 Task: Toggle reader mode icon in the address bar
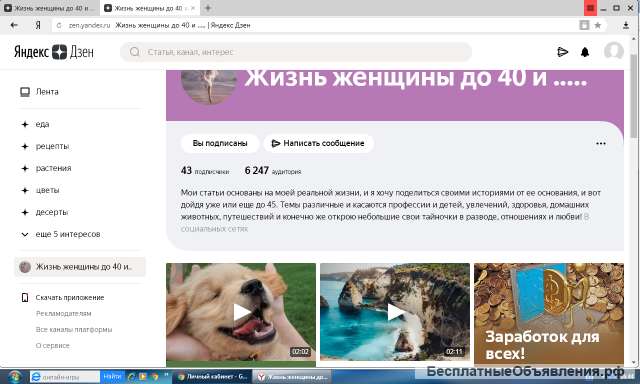[584, 25]
